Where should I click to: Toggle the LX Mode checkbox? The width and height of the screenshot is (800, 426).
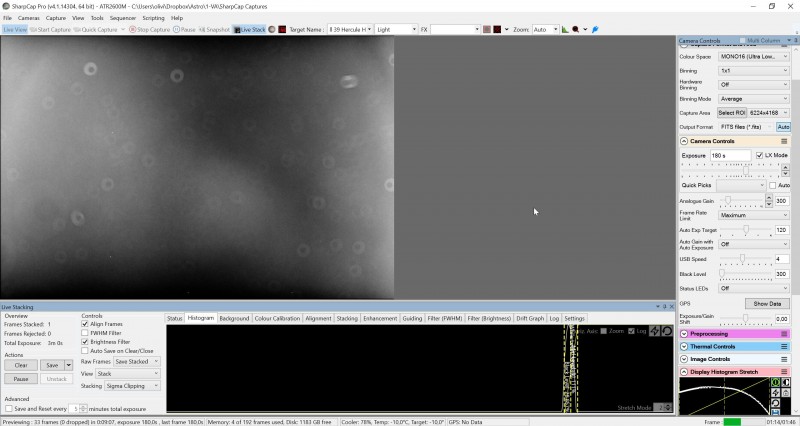tap(759, 155)
